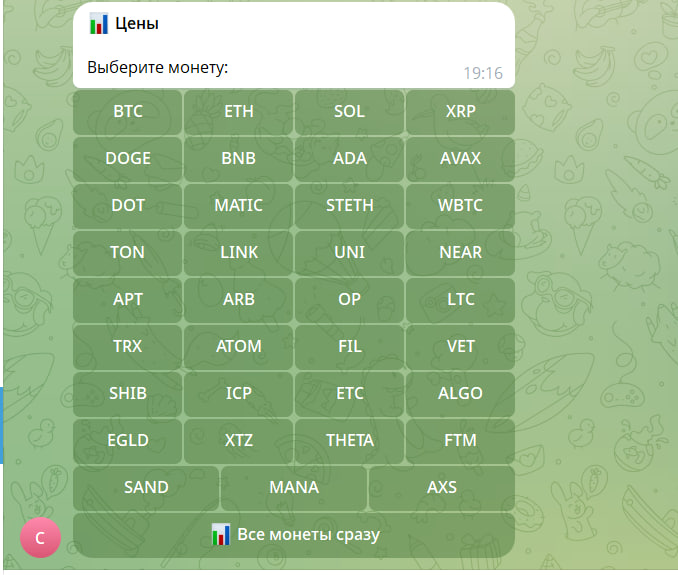Select the MANA coin button

click(x=294, y=488)
